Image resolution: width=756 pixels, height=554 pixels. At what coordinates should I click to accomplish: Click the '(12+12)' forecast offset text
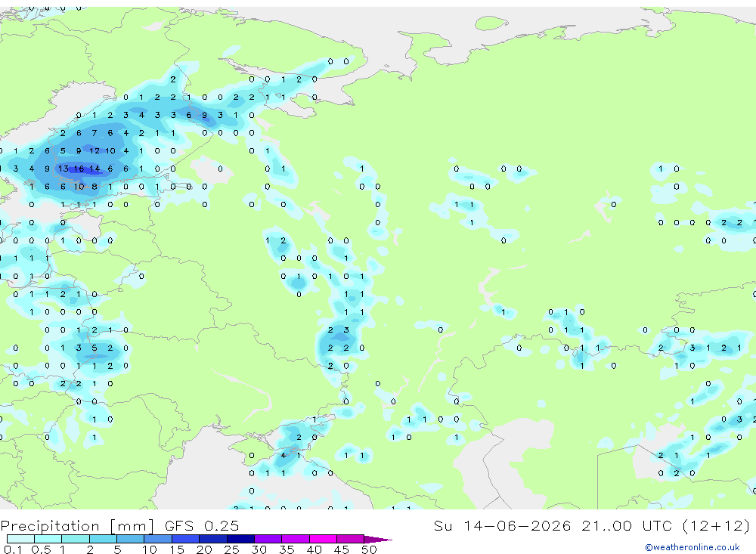(716, 525)
